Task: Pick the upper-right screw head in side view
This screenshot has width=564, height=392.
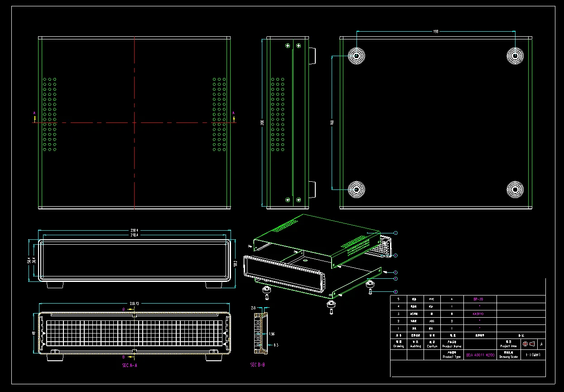Action: coord(298,45)
